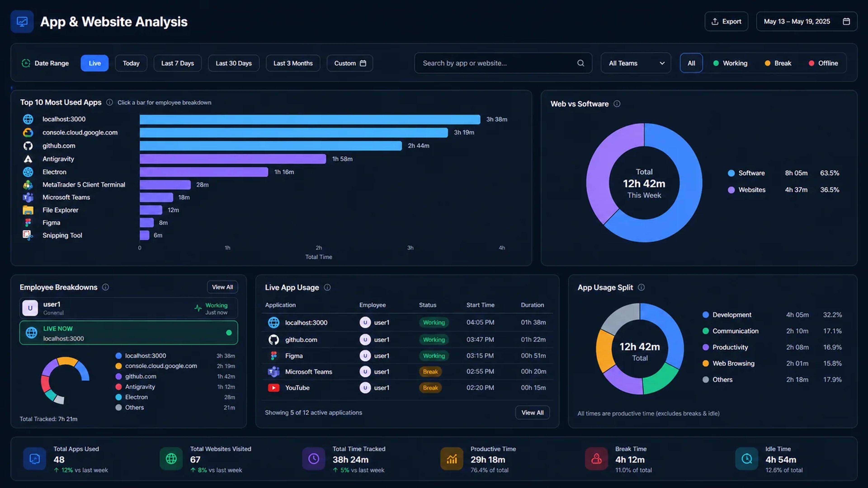The image size is (868, 488).
Task: Select Last 3 Months range
Action: 293,63
